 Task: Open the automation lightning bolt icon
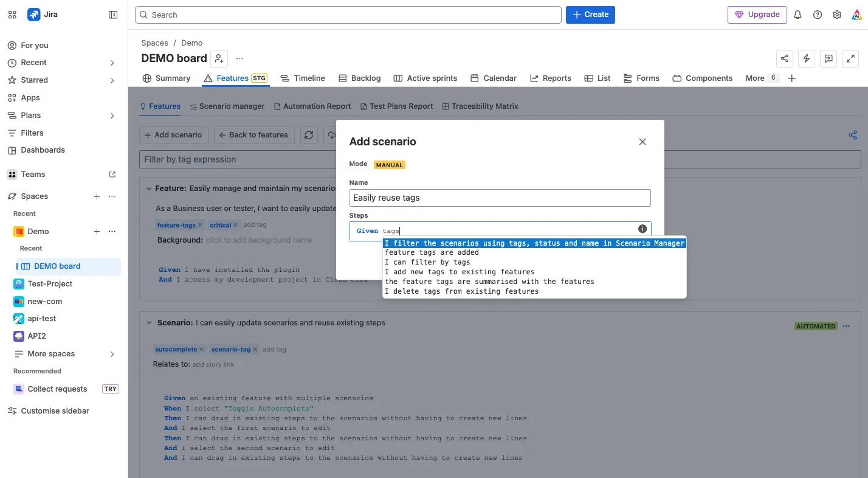807,58
